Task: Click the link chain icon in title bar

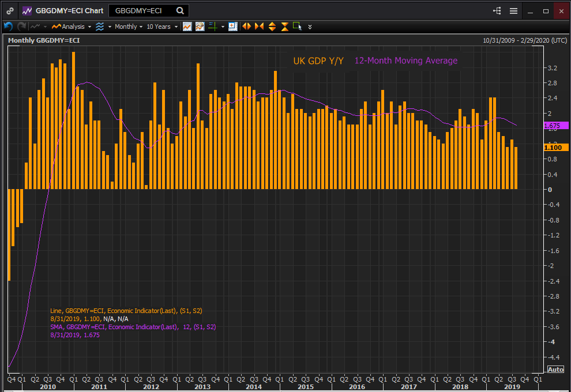Action: [10, 10]
